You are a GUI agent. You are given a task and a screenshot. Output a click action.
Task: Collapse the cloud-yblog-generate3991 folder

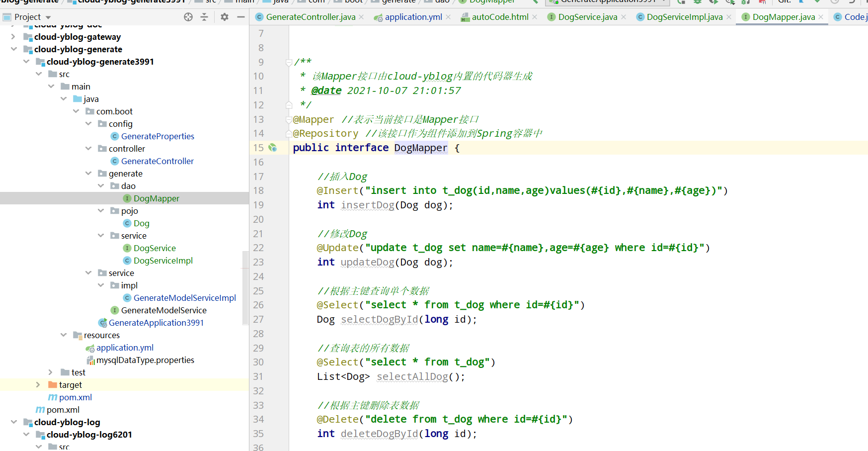click(26, 62)
